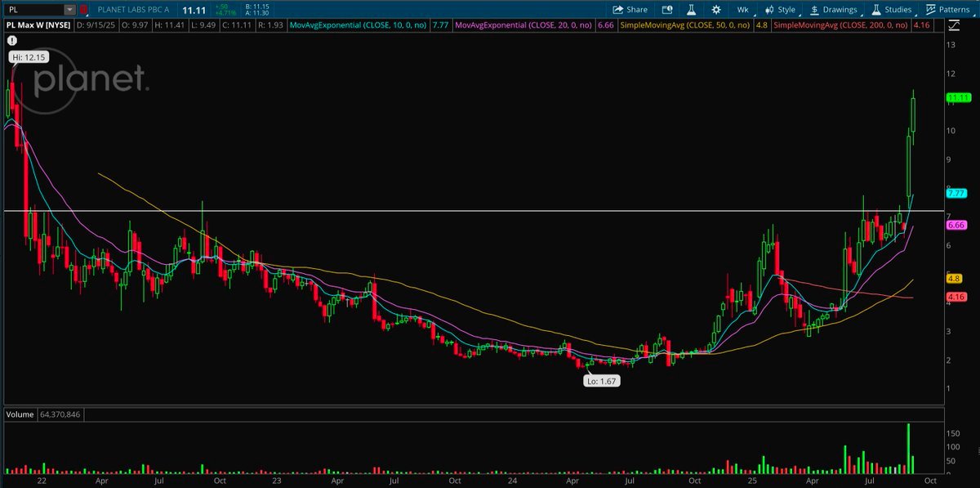Open the Studies menu
Viewport: 980px width, 488px height.
pyautogui.click(x=892, y=10)
